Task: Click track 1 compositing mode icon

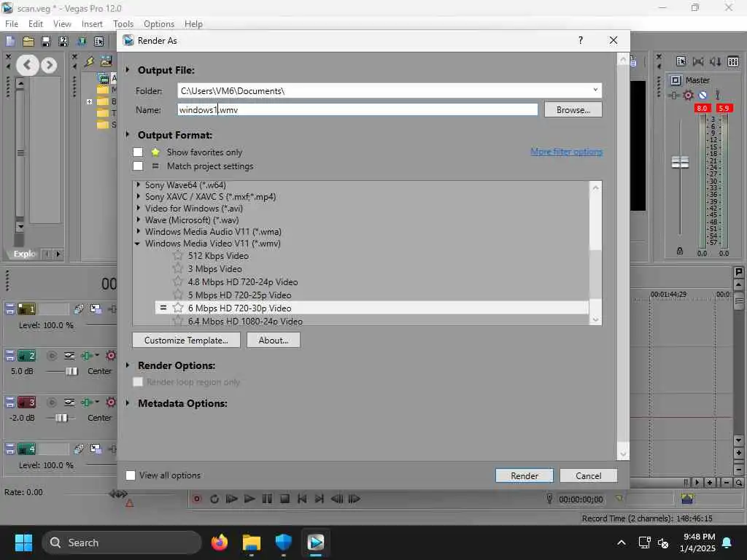Action: tap(79, 309)
